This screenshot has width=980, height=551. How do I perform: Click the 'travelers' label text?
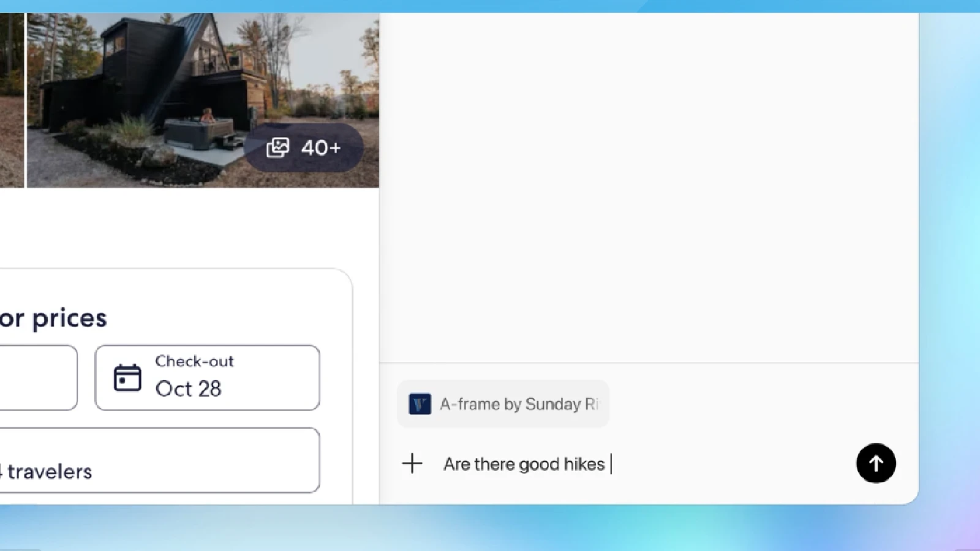pyautogui.click(x=50, y=472)
